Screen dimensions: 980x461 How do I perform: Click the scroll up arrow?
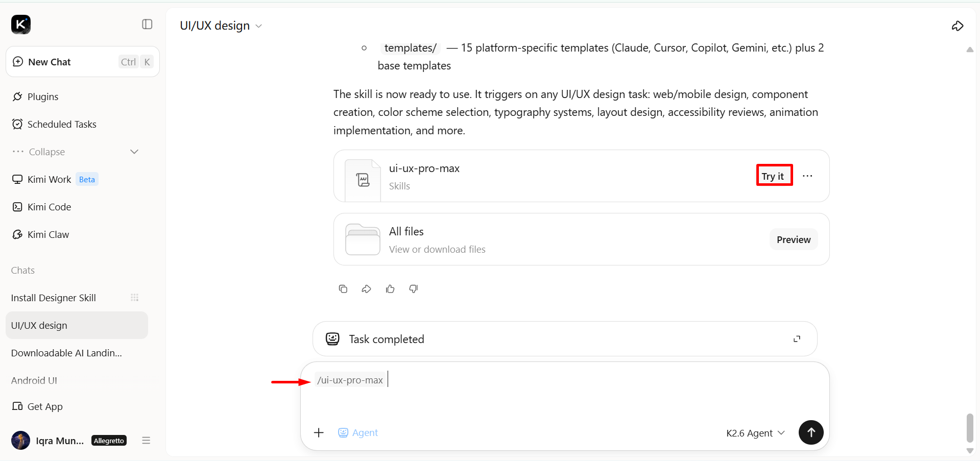970,50
